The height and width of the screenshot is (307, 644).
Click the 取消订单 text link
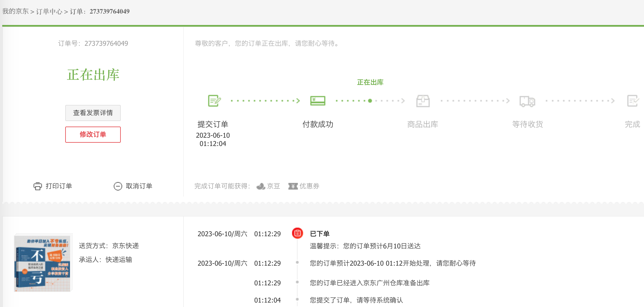click(x=139, y=186)
